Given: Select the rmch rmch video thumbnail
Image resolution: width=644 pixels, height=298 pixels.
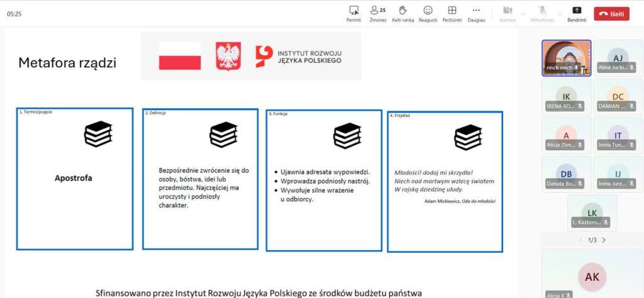Looking at the screenshot, I should click(566, 58).
